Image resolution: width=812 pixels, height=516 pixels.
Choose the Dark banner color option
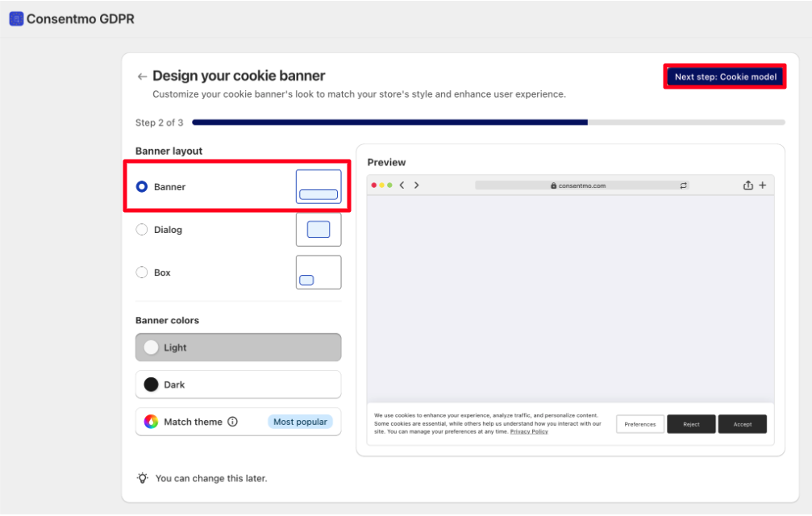[238, 385]
